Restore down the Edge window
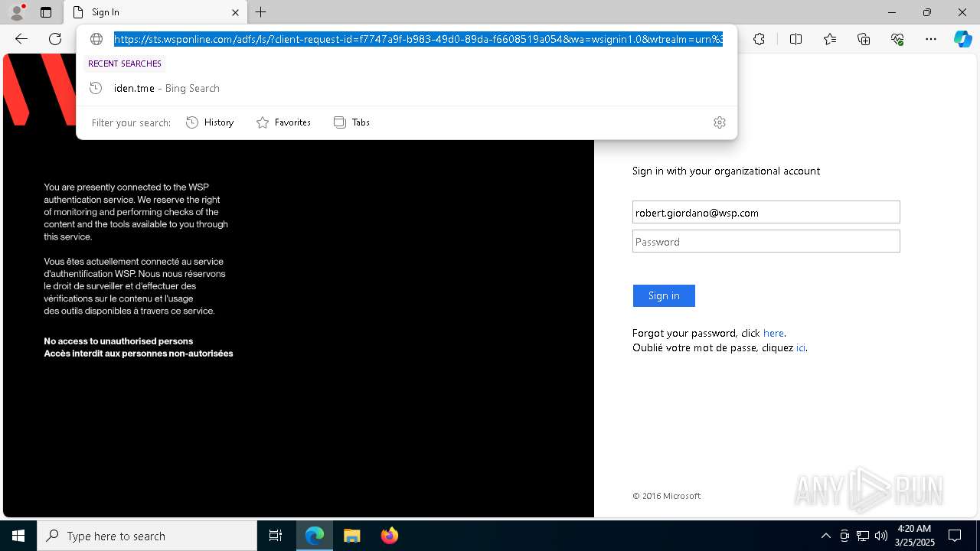This screenshot has width=980, height=551. (x=927, y=12)
